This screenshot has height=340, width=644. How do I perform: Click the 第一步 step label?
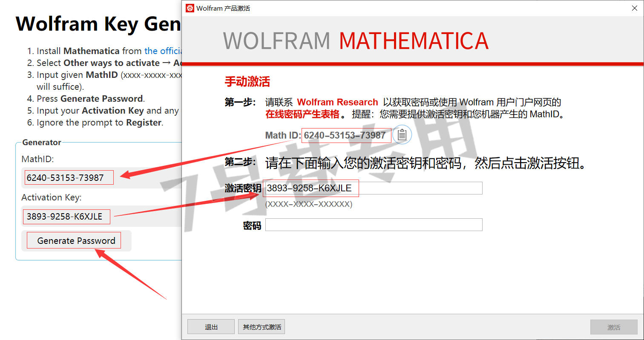[x=240, y=102]
